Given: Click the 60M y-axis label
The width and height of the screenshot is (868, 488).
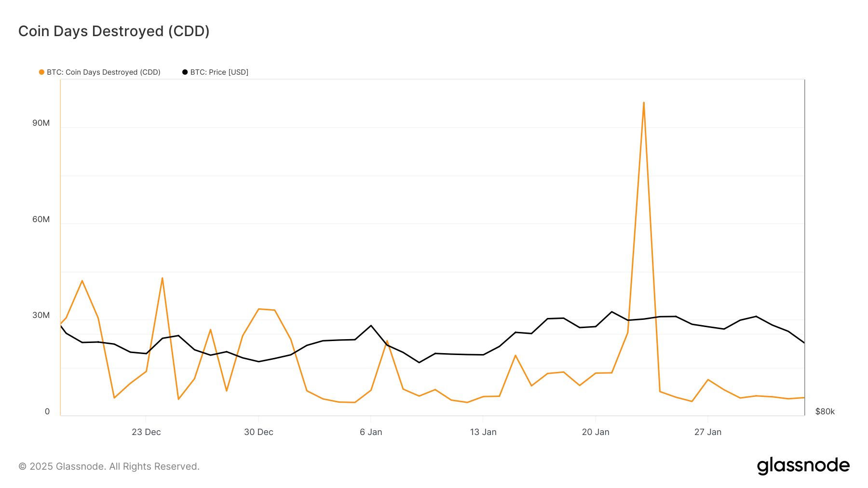Looking at the screenshot, I should 41,220.
